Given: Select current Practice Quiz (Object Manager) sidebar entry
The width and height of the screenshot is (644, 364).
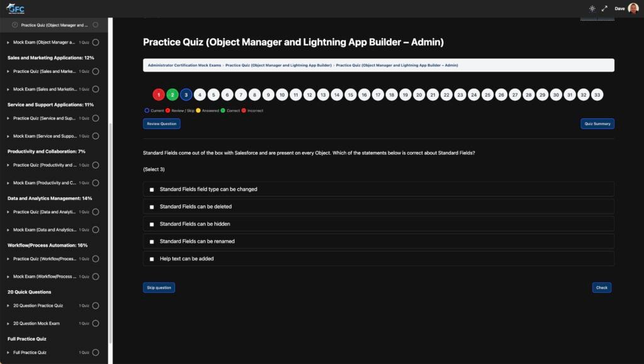Looking at the screenshot, I should (54, 25).
